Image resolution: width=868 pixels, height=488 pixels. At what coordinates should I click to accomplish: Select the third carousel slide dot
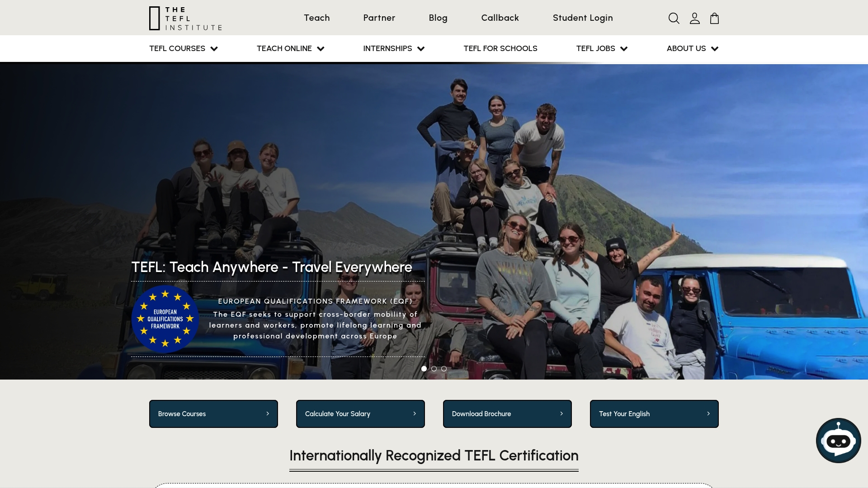pyautogui.click(x=443, y=368)
